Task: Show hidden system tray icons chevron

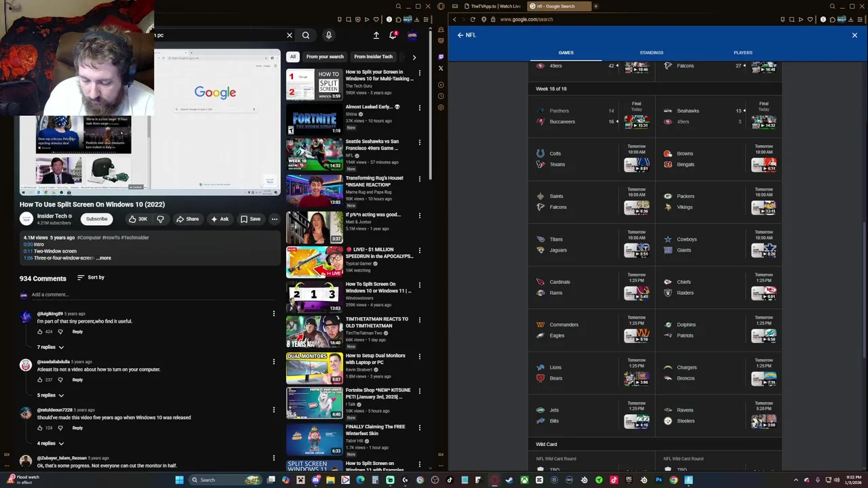Action: 796,480
